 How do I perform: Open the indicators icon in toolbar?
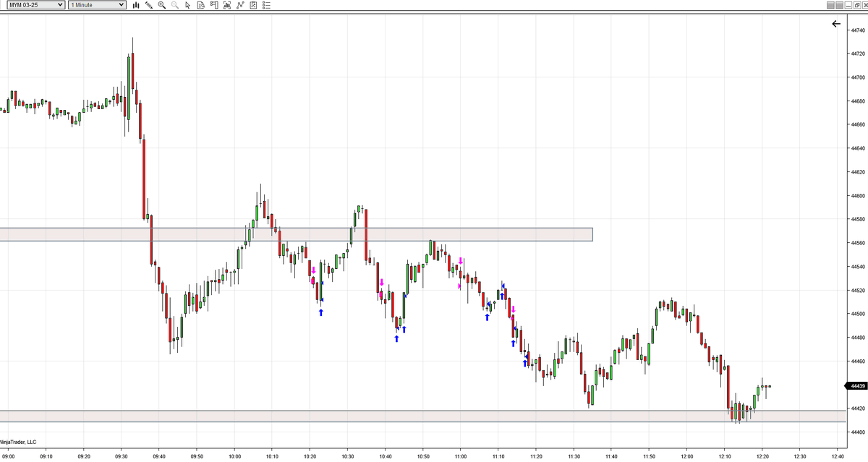[x=226, y=5]
